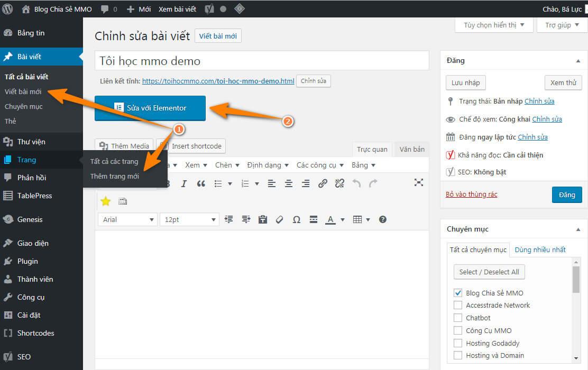Switch to the Văn bản editor tab
The width and height of the screenshot is (588, 370).
coord(412,149)
